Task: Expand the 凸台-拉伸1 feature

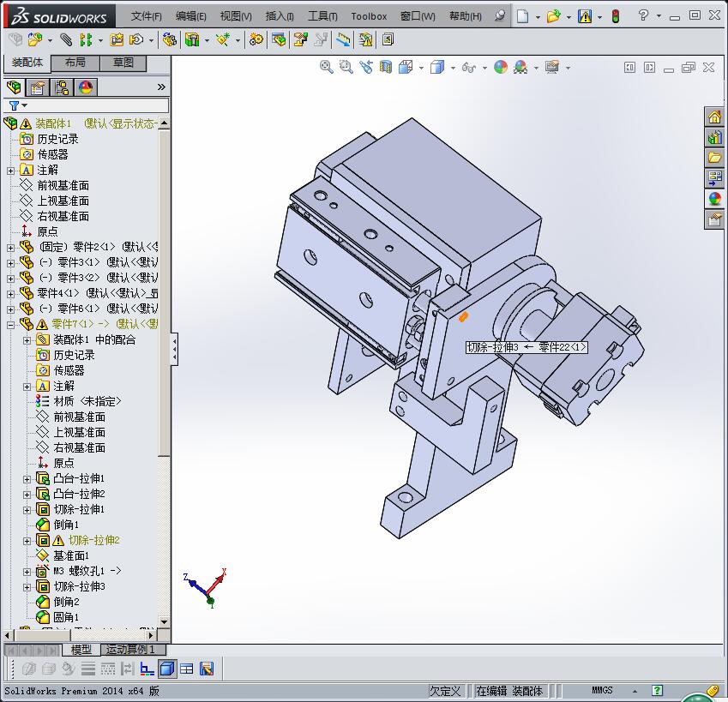Action: tap(27, 479)
